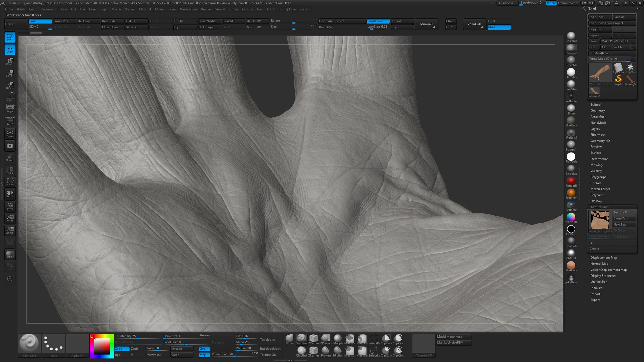Expand the Geometry subpalette
The width and height of the screenshot is (644, 362).
point(598,110)
